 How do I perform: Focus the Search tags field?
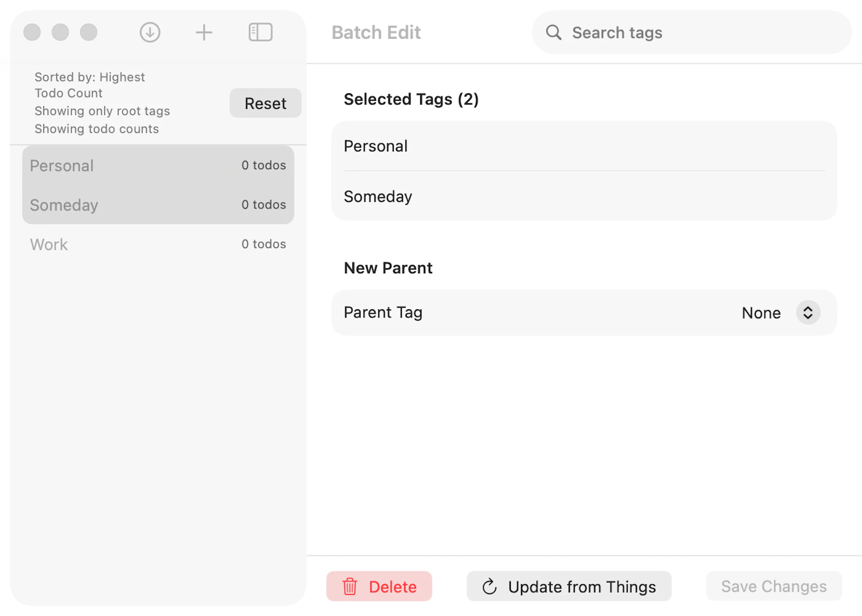click(692, 32)
